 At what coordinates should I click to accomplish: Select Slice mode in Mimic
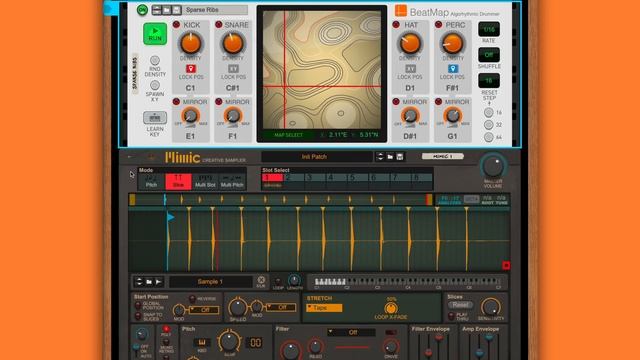click(x=178, y=181)
